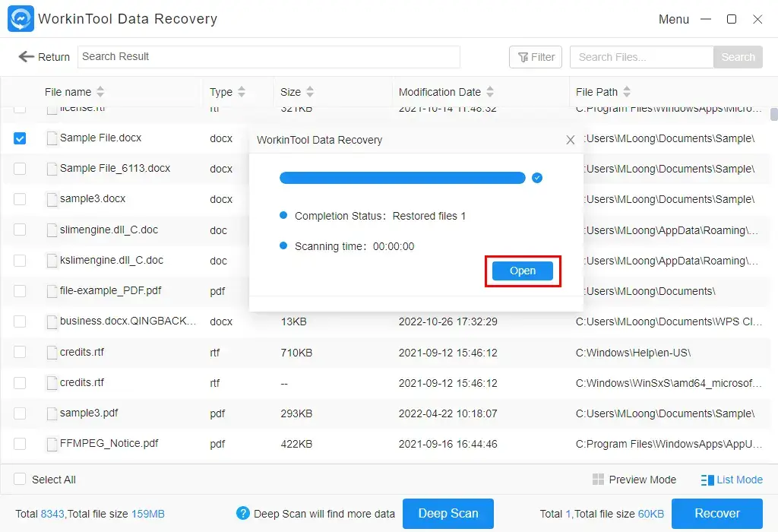The width and height of the screenshot is (778, 532).
Task: Click file icon of sample3.docx
Action: [x=52, y=199]
